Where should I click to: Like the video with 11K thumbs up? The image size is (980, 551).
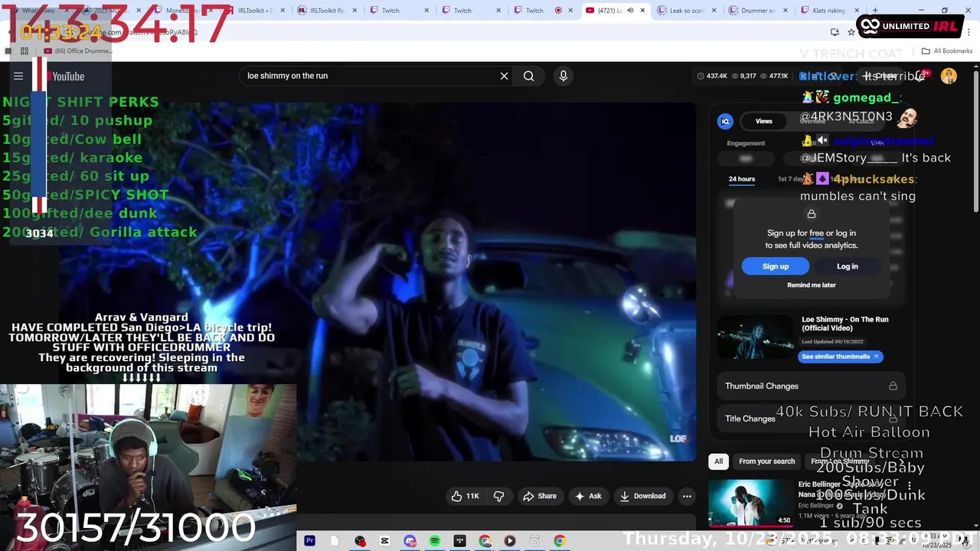(465, 496)
